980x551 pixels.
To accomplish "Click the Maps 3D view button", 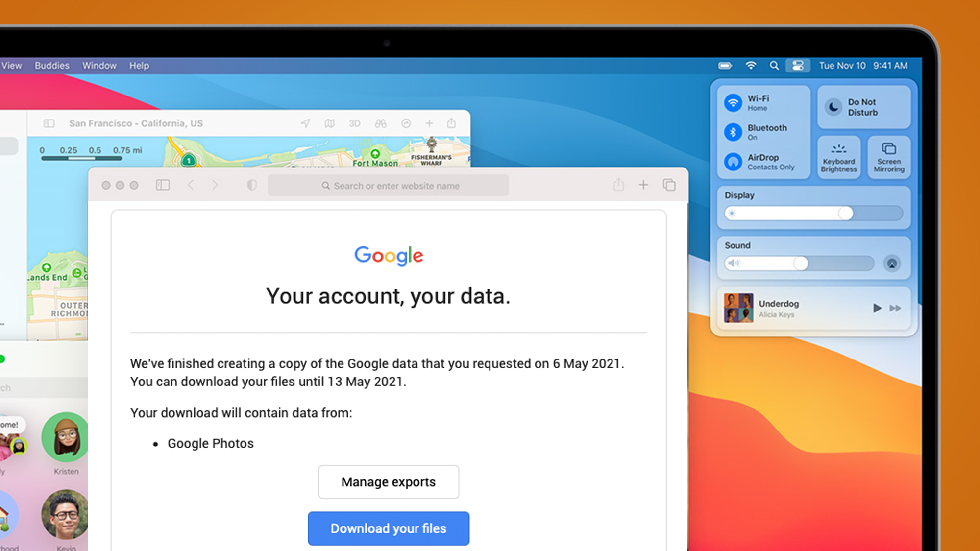I will coord(354,122).
